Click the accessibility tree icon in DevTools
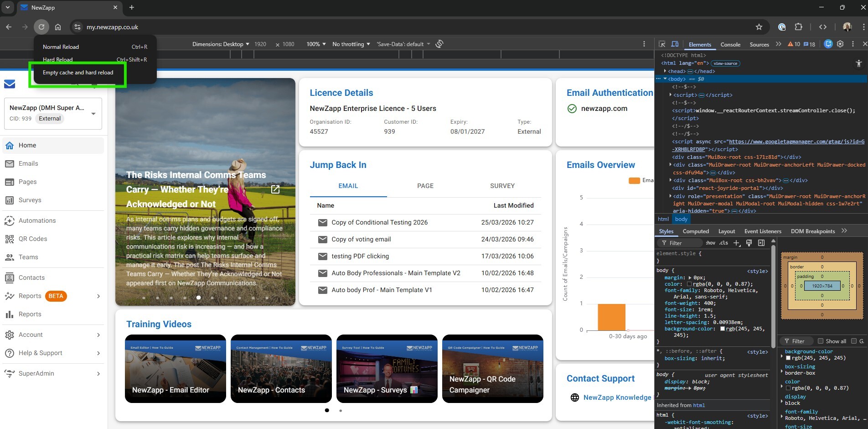 tap(859, 63)
